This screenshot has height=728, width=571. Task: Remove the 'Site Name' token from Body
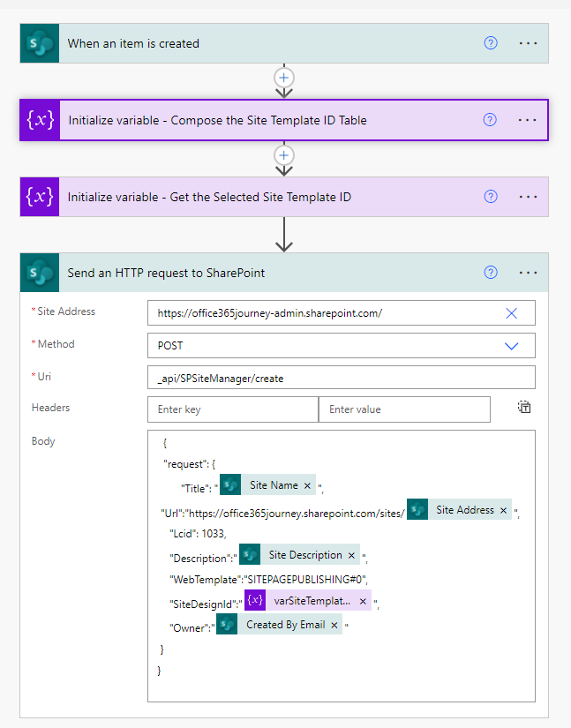coord(307,485)
